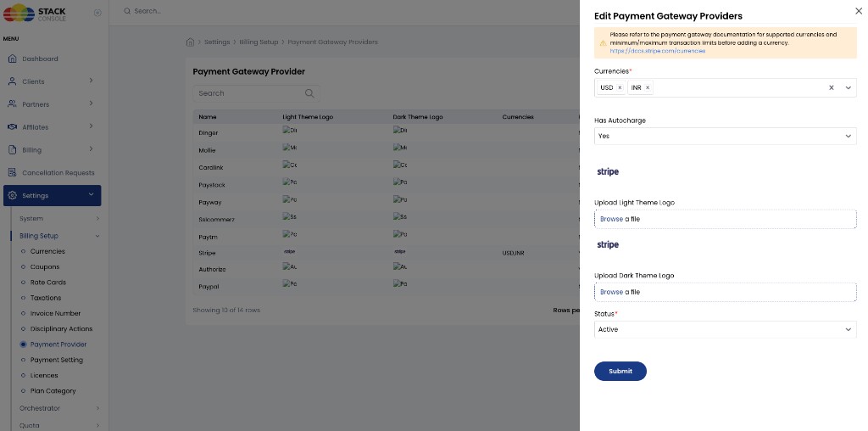Click the Dashboard house icon
The width and height of the screenshot is (868, 431).
point(12,59)
